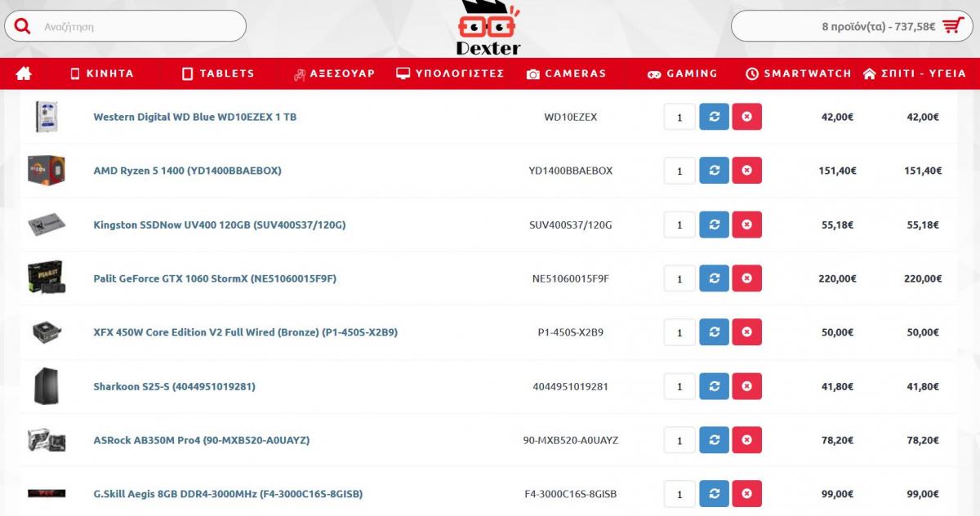The image size is (980, 516).
Task: Open cart summary 8 προϊόν(τα) - 737,58€
Action: point(853,26)
